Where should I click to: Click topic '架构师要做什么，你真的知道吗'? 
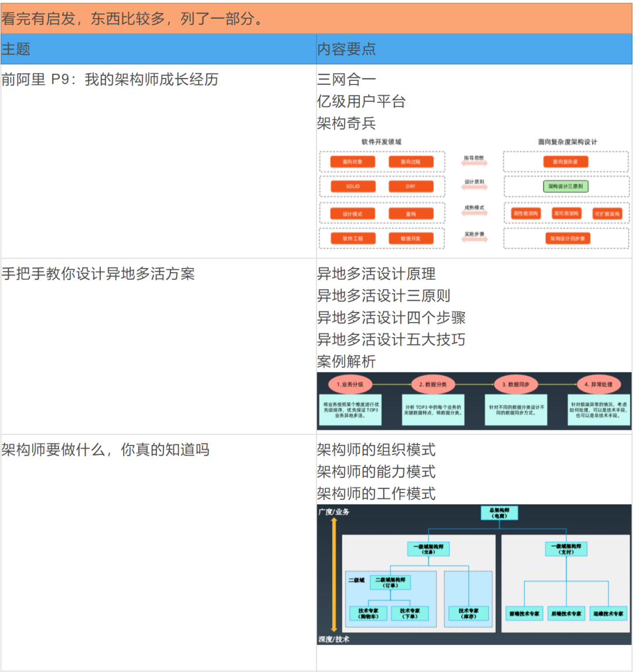105,450
